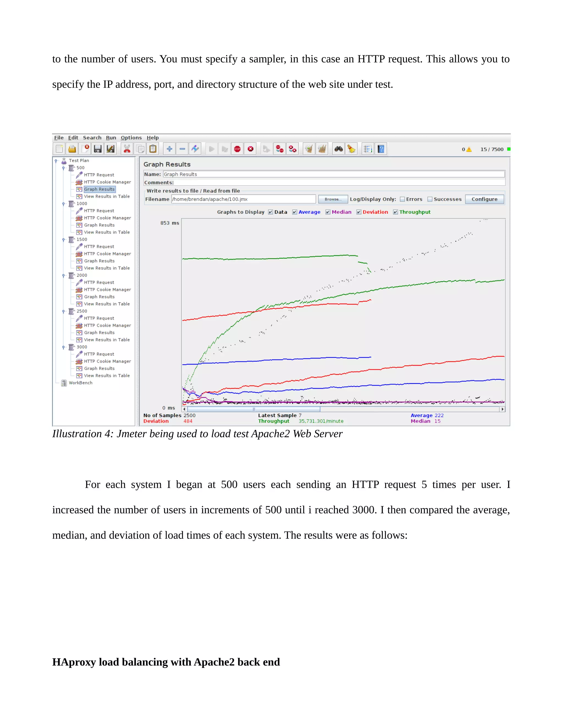Open the Options menu
The width and height of the screenshot is (563, 728).
tap(131, 138)
